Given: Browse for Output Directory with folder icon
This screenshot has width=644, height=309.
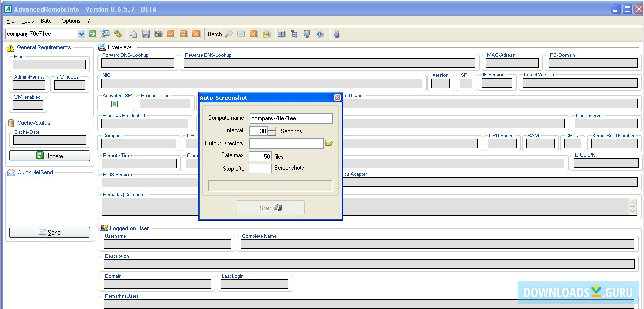Looking at the screenshot, I should click(x=330, y=143).
